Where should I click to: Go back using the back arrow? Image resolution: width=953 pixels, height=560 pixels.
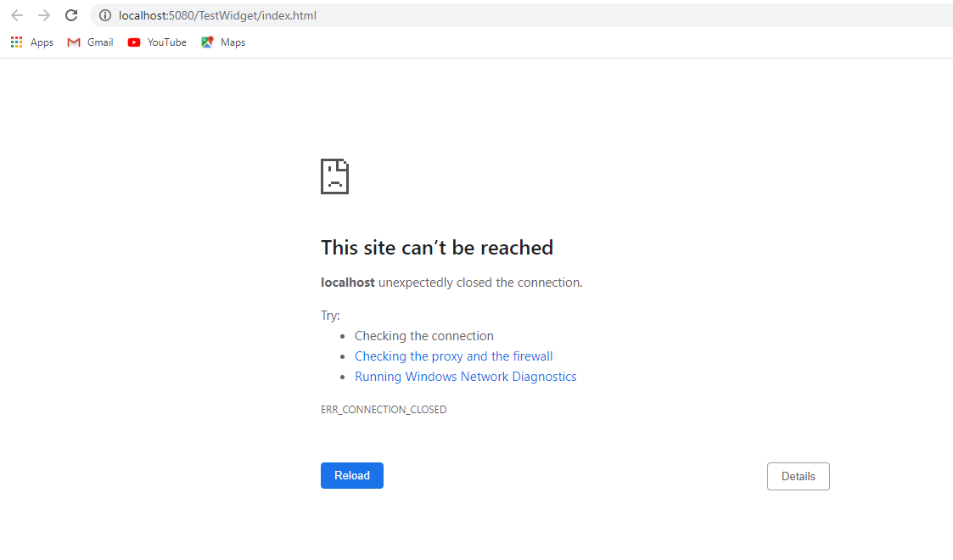pos(17,15)
